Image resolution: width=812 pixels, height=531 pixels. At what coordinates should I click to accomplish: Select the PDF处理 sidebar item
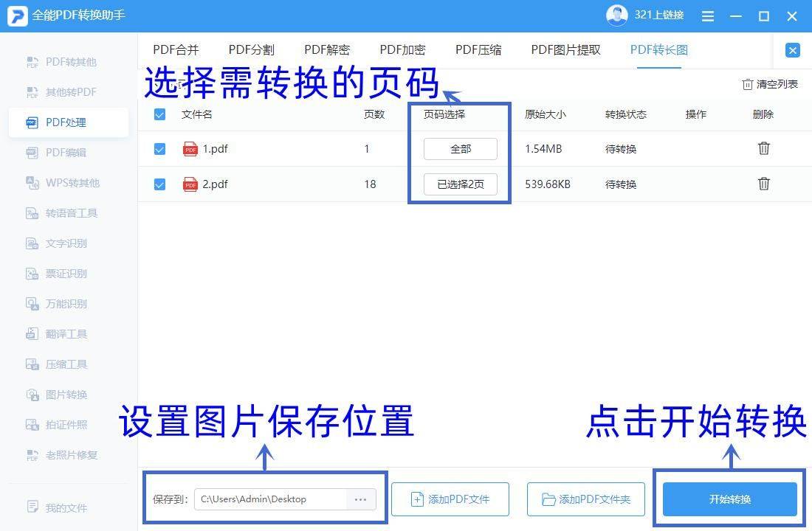[69, 122]
